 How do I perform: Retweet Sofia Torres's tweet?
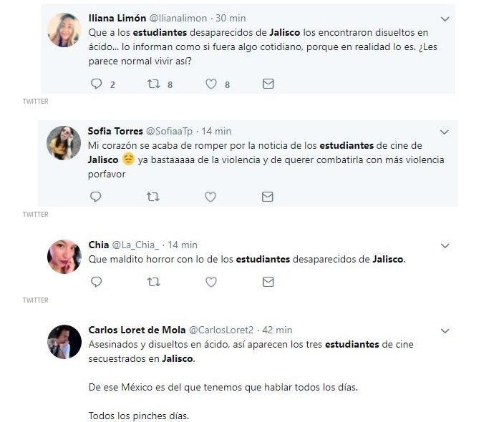153,196
